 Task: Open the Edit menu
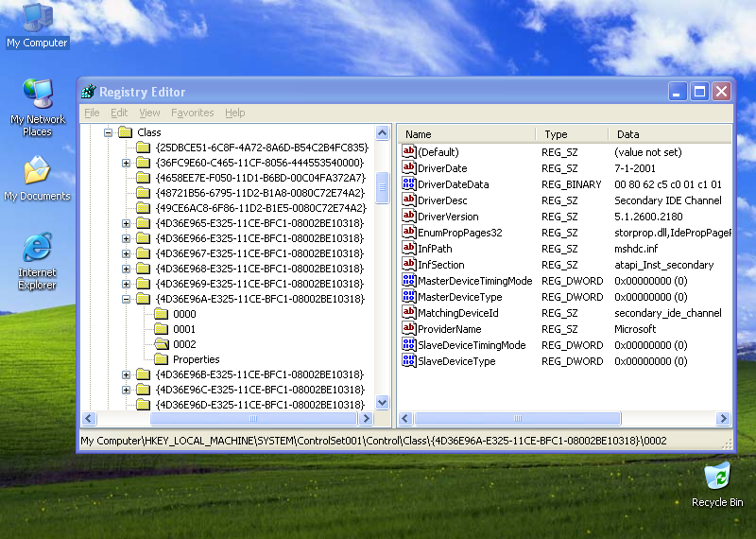pyautogui.click(x=119, y=113)
